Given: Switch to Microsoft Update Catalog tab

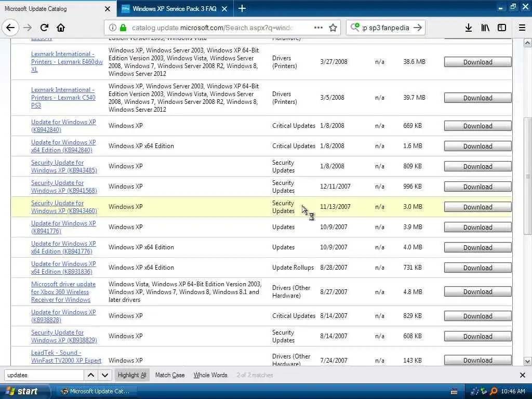Looking at the screenshot, I should pyautogui.click(x=58, y=9).
